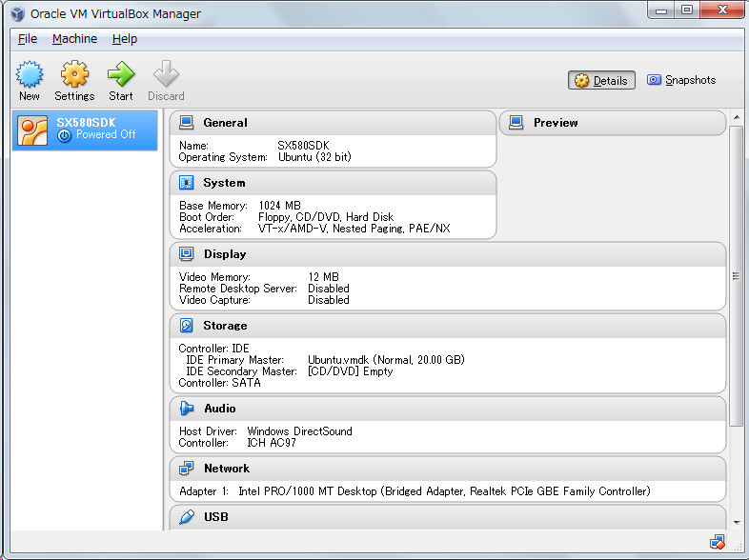Click the Boot Order value text

point(326,217)
